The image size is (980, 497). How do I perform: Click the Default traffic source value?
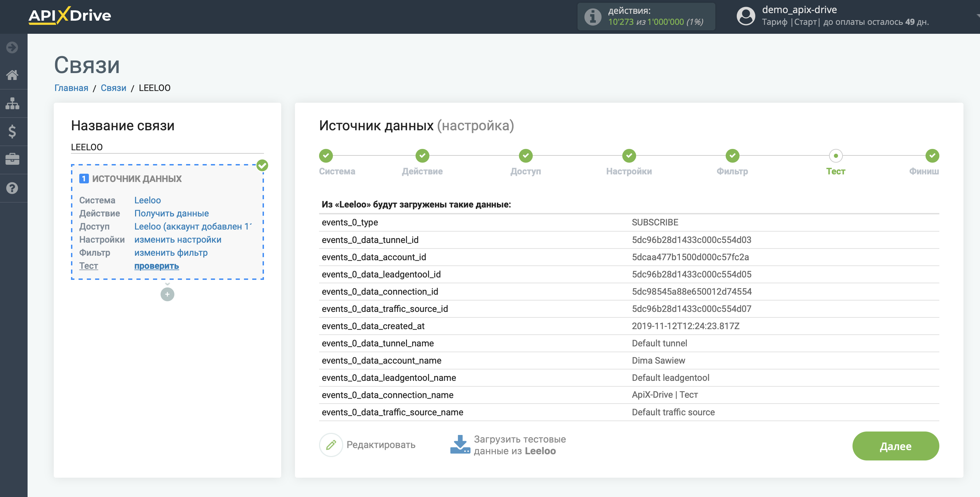tap(673, 412)
